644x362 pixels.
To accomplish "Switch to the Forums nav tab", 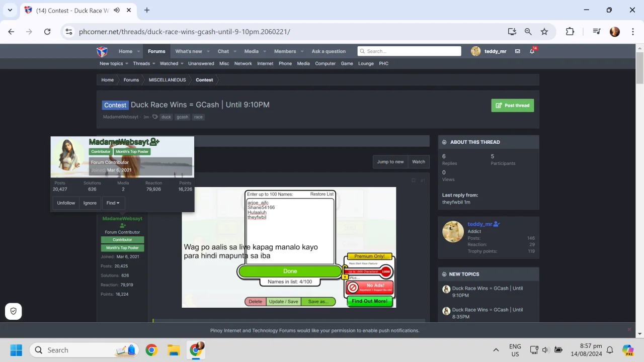I will 156,51.
